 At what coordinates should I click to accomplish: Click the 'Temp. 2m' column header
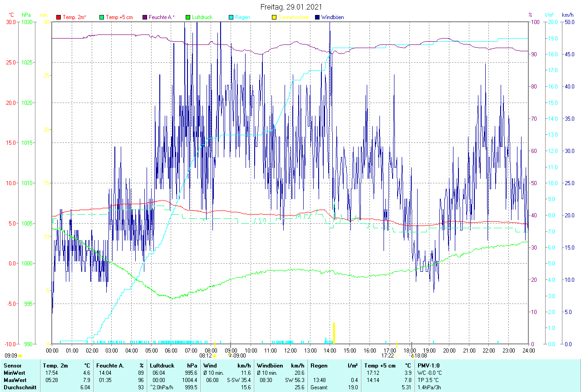click(55, 366)
